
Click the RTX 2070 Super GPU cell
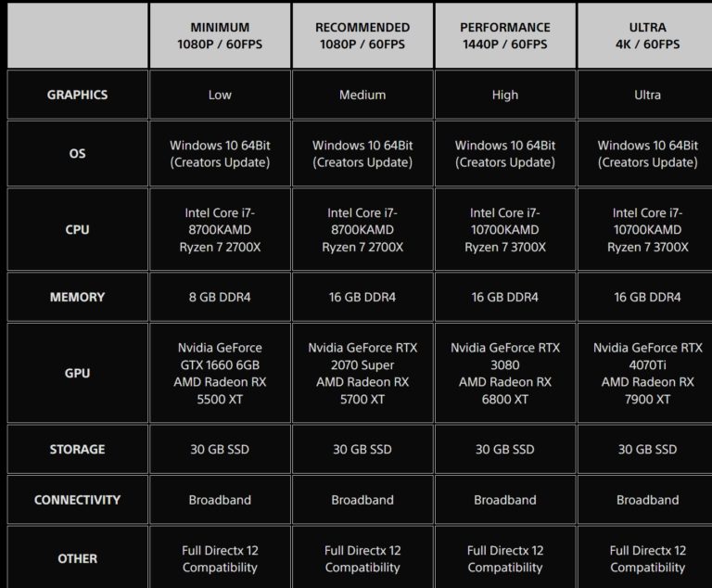tap(362, 374)
